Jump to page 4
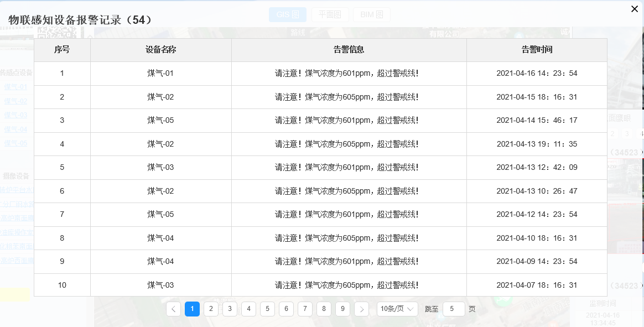 coord(248,309)
